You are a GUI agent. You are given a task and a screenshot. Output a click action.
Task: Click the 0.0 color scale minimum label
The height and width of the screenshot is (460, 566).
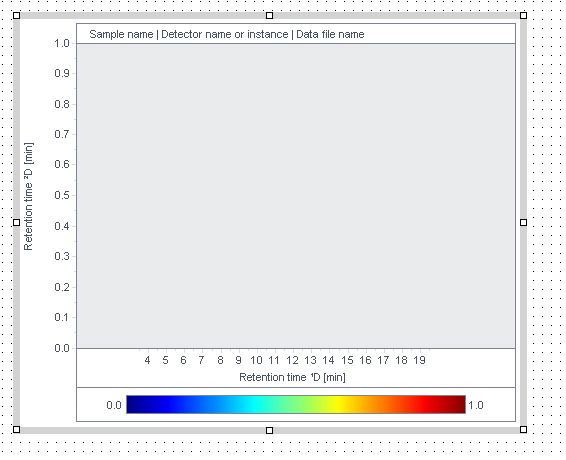(114, 405)
